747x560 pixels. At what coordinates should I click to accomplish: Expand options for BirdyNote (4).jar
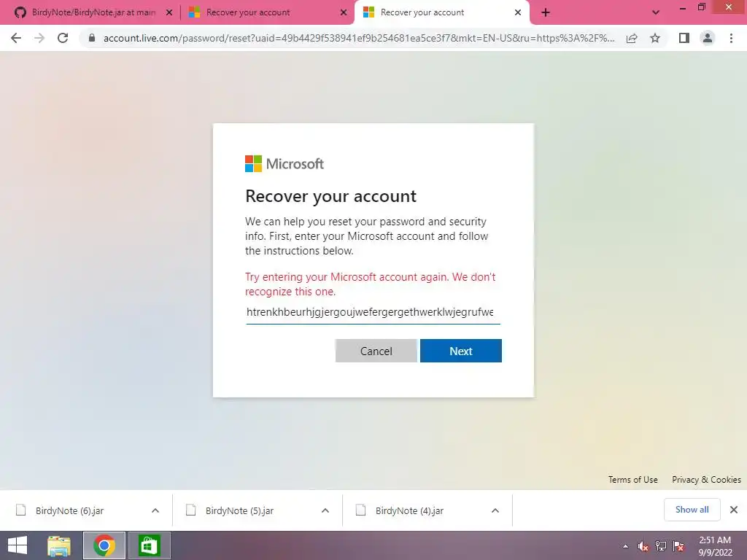coord(495,510)
